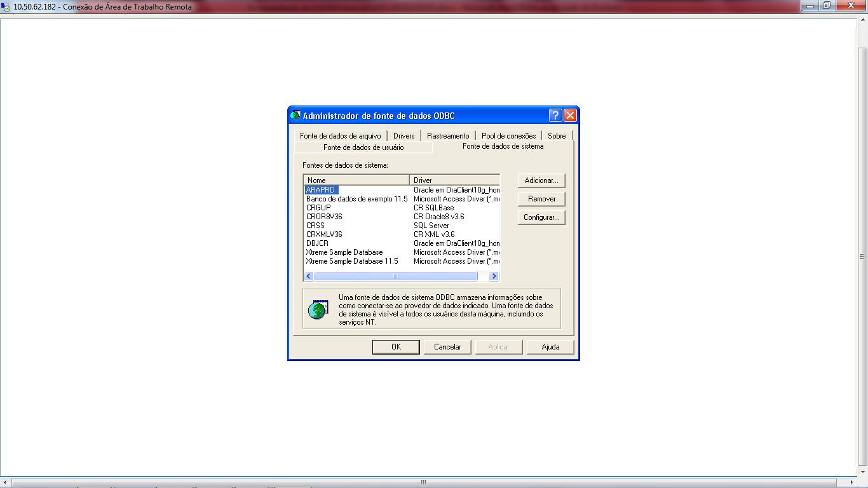Image resolution: width=868 pixels, height=488 pixels.
Task: Switch to the Drivers tab
Action: pos(403,135)
